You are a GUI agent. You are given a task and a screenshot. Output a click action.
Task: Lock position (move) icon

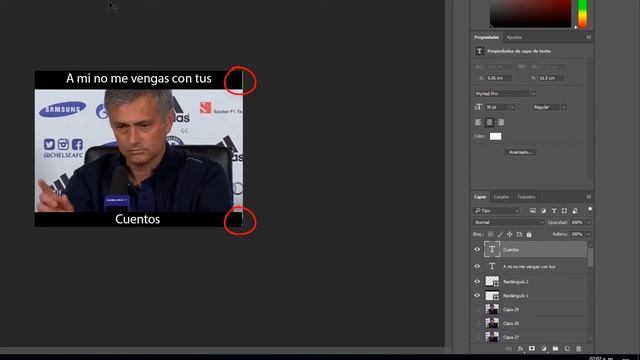pyautogui.click(x=509, y=234)
